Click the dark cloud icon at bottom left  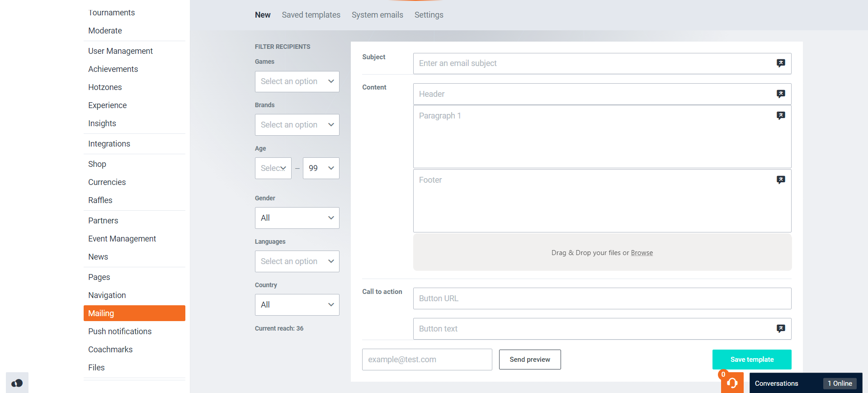coord(17,383)
